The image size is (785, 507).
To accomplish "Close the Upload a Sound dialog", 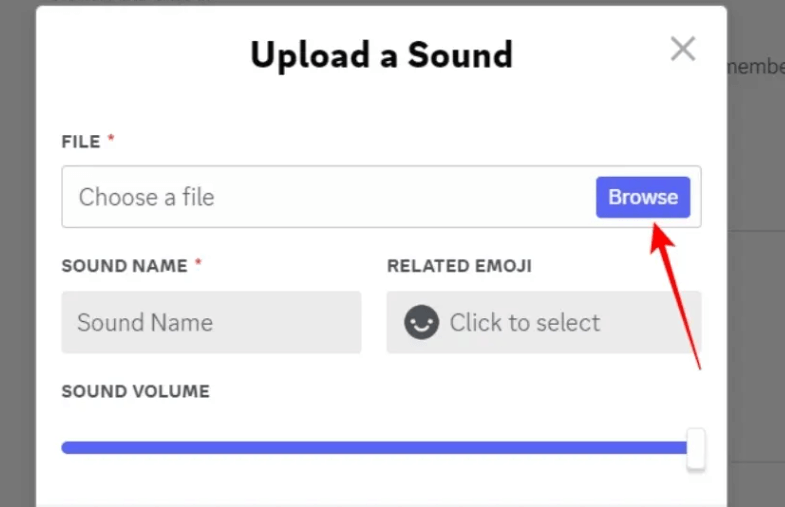I will 683,49.
